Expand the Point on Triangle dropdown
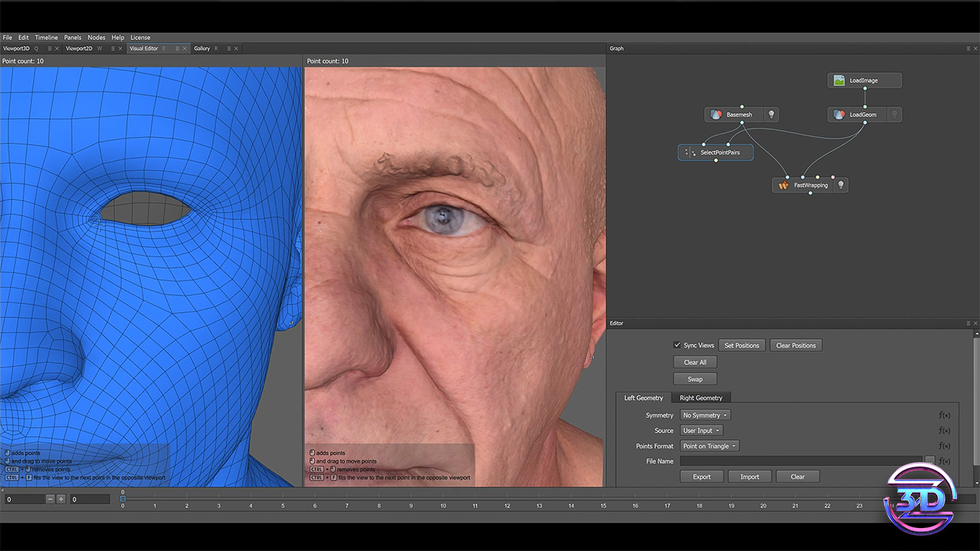The width and height of the screenshot is (980, 551). click(x=710, y=446)
